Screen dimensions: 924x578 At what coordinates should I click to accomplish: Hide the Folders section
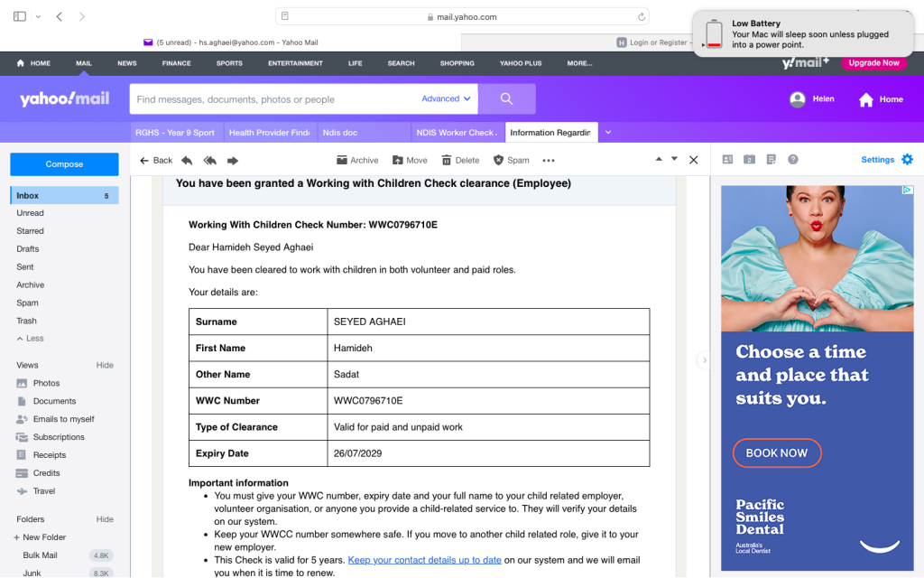(x=105, y=519)
